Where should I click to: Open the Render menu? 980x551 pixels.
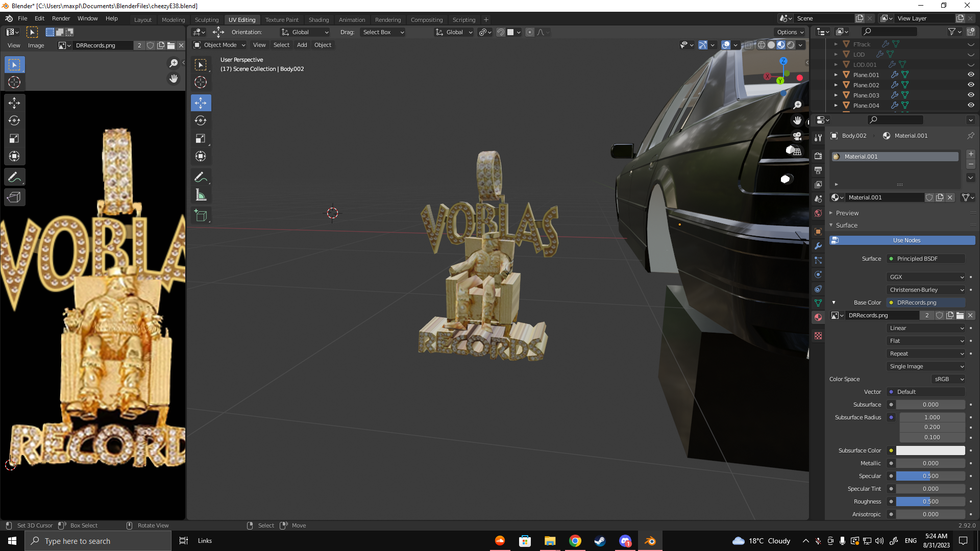(61, 18)
